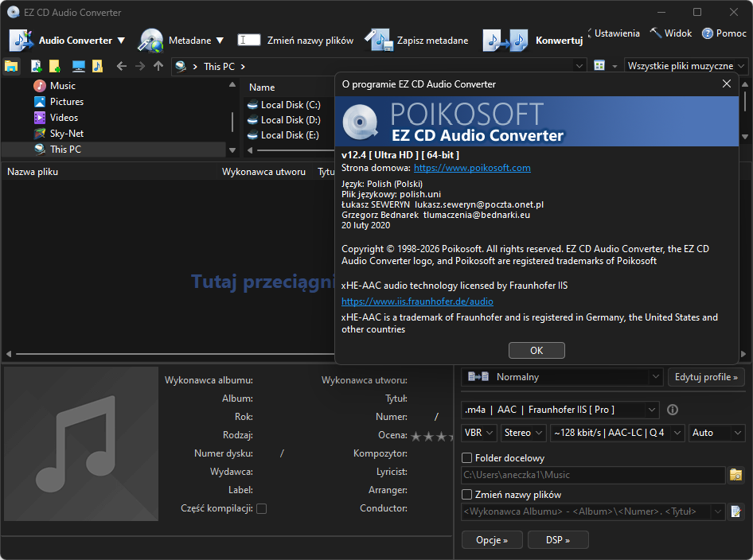Click the DSP button
Viewport: 753px width, 560px height.
coord(557,540)
